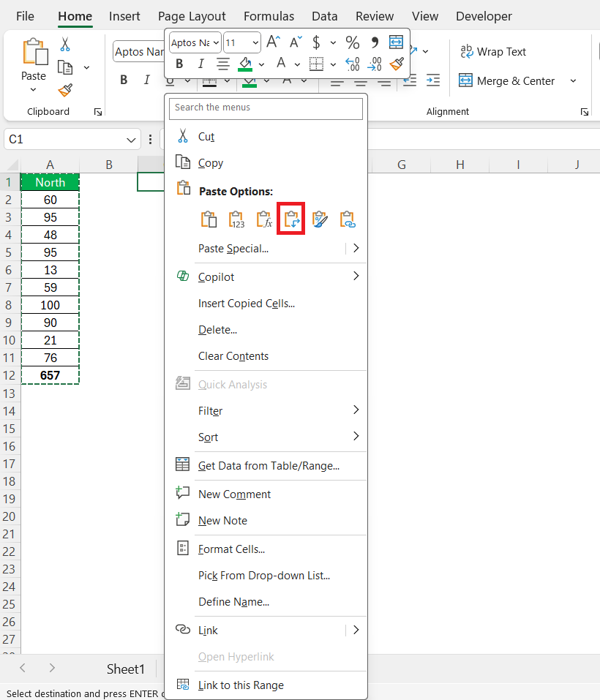600x700 pixels.
Task: Click the Search the menus field
Action: point(266,108)
